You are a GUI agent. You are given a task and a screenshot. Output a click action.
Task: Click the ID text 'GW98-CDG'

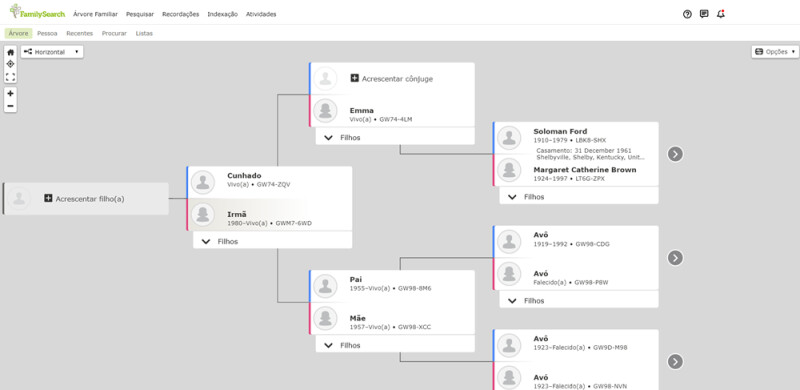tap(592, 244)
